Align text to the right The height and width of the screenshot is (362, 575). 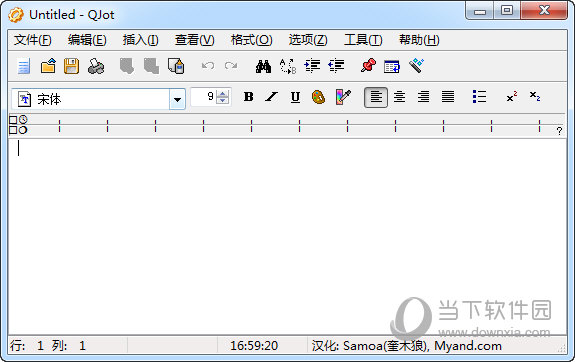coord(424,97)
